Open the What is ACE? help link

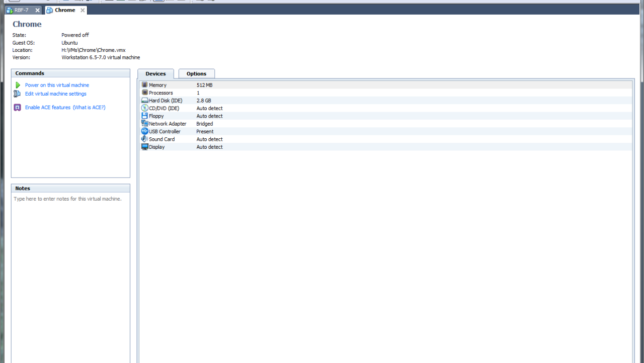[x=89, y=108]
